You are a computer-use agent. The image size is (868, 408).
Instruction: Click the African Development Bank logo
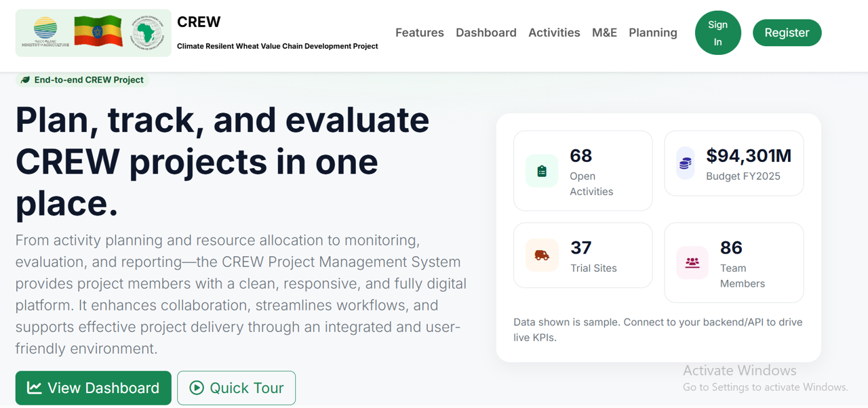(147, 32)
